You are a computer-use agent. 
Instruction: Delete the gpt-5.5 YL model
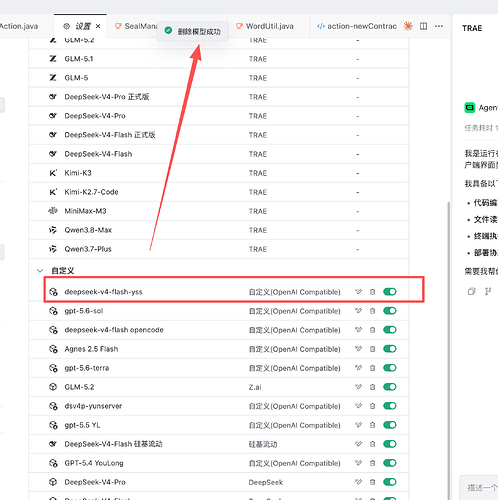[x=372, y=425]
